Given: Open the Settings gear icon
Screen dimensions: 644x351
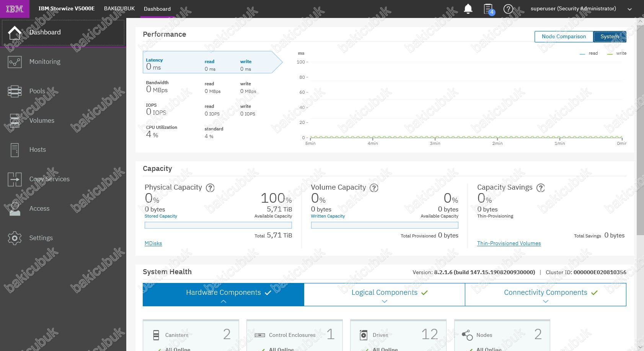Looking at the screenshot, I should (15, 238).
